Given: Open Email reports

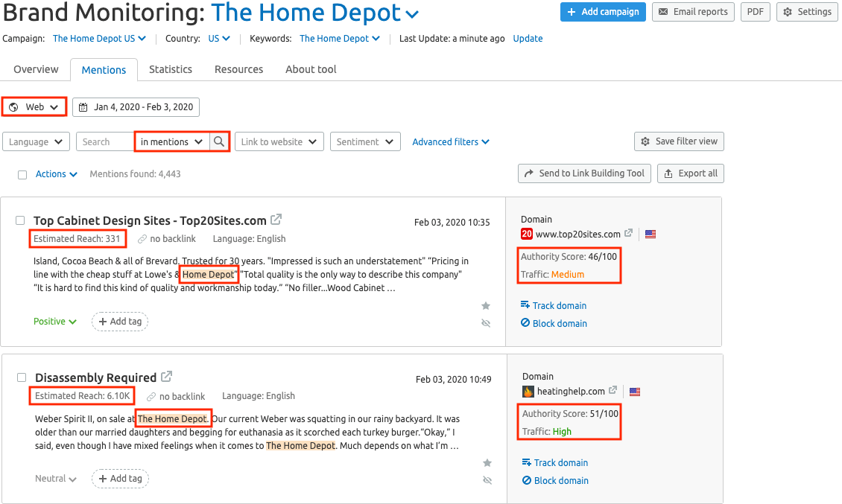Looking at the screenshot, I should 693,12.
